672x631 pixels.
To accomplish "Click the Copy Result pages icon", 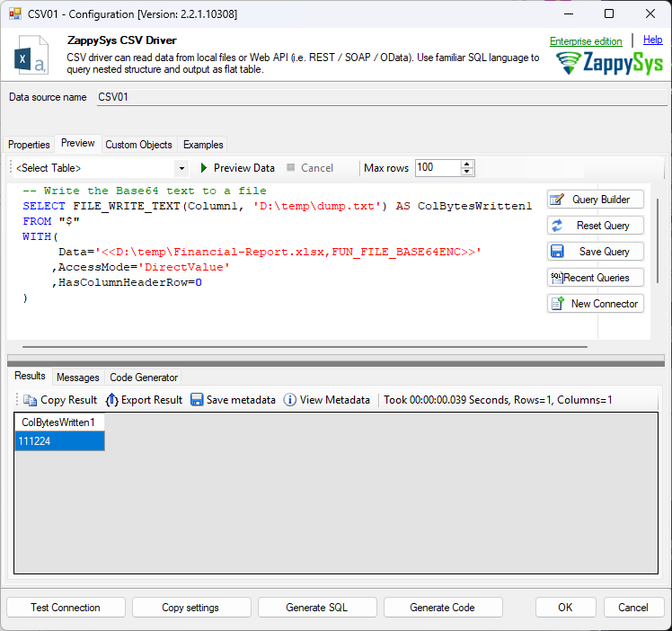I will [30, 400].
